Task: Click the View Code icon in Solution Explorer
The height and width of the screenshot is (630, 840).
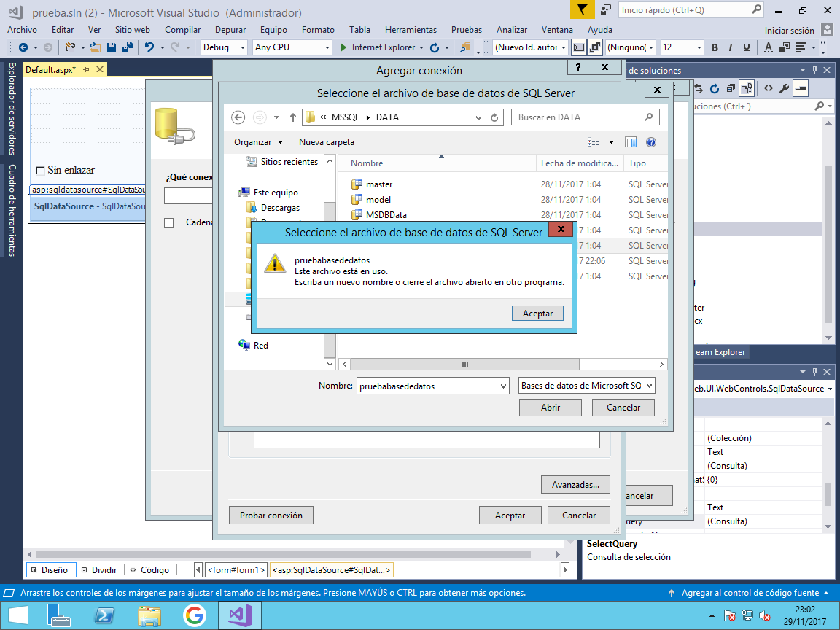Action: point(769,88)
